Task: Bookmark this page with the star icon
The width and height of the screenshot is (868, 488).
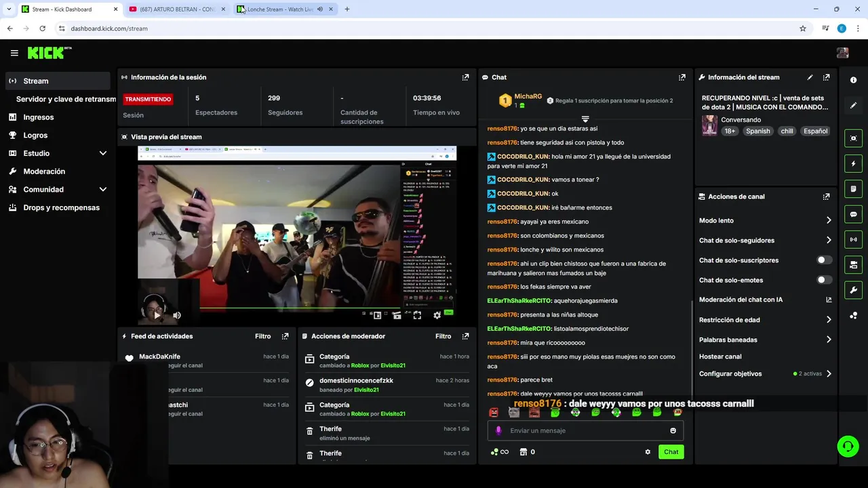Action: (x=803, y=28)
